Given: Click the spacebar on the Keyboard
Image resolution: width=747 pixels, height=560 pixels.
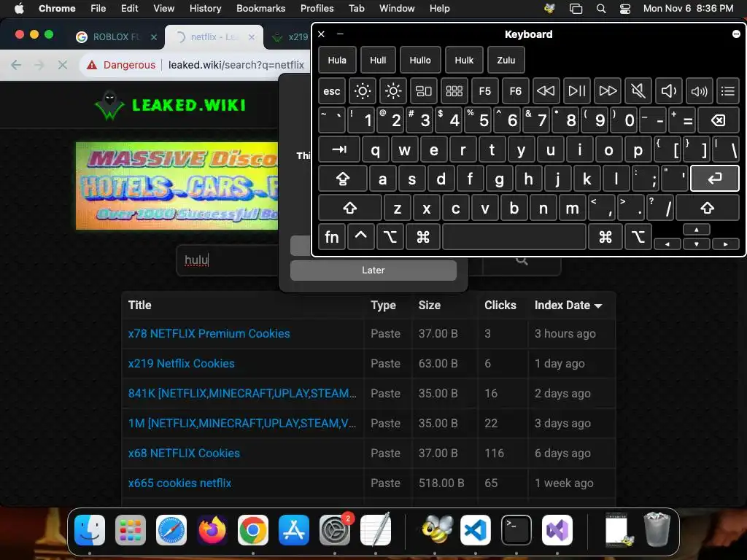Looking at the screenshot, I should click(x=514, y=237).
